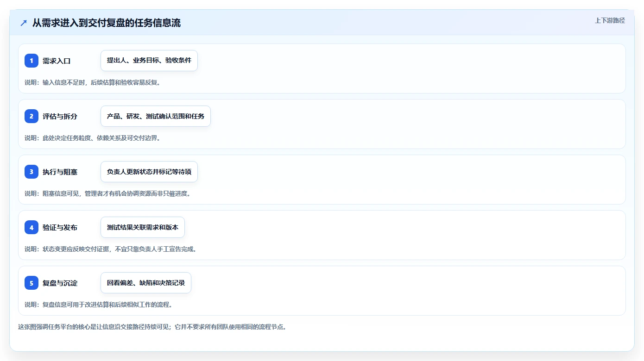Image resolution: width=644 pixels, height=361 pixels.
Task: Click the step 3 number badge
Action: click(32, 172)
